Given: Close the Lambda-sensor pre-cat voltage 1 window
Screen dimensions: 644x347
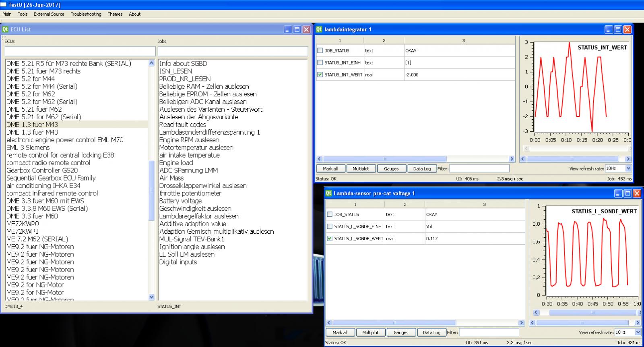Looking at the screenshot, I should 637,193.
